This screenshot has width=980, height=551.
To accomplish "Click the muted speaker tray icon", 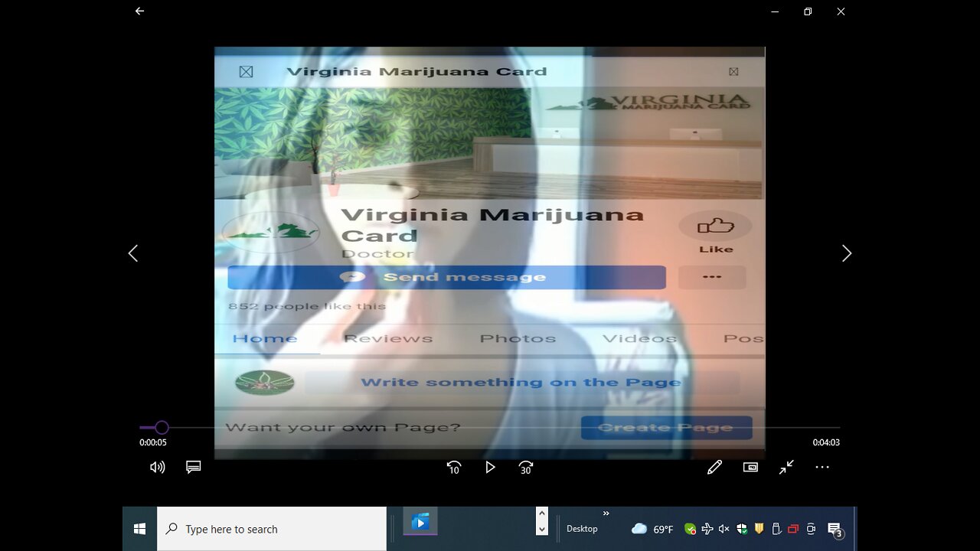I will click(x=724, y=529).
